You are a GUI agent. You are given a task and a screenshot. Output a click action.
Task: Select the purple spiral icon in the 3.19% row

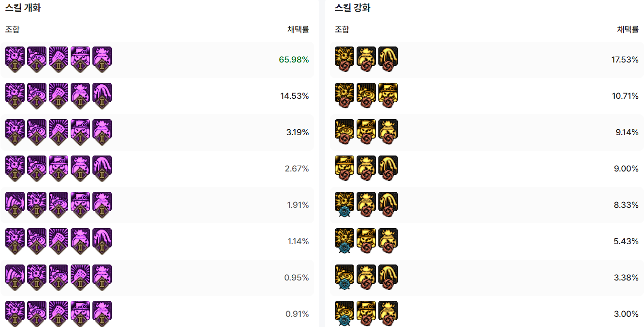(37, 132)
